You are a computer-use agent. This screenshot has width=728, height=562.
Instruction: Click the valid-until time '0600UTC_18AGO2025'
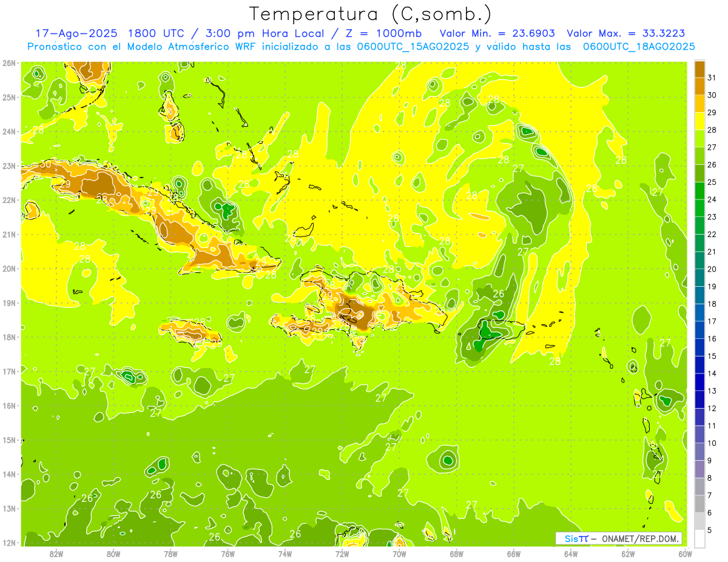pos(639,46)
